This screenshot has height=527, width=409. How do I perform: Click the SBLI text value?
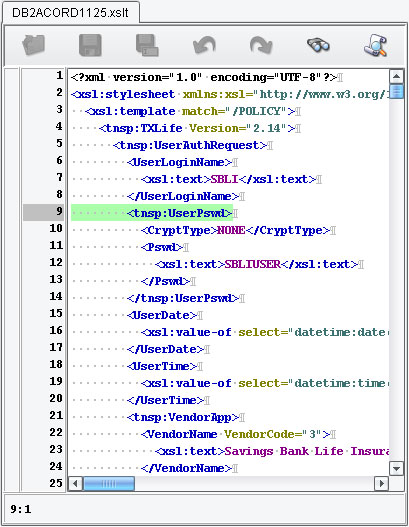tap(224, 179)
